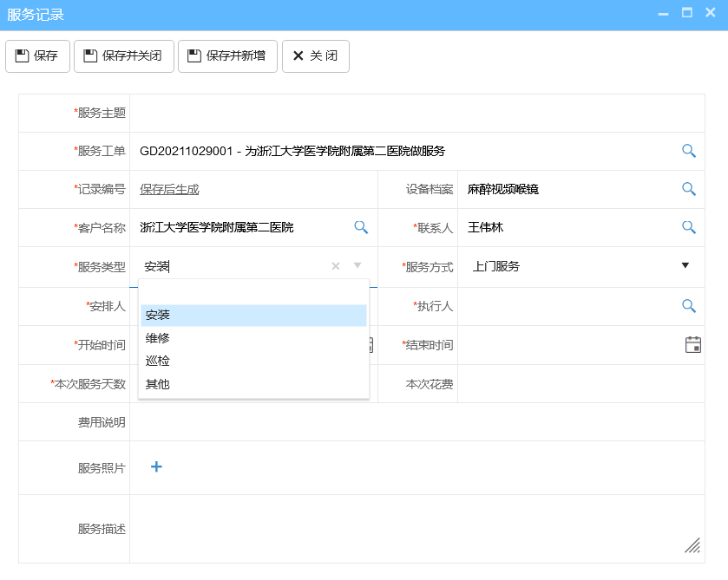Click the 保存并新增 button
The image size is (728, 580).
pyautogui.click(x=227, y=55)
